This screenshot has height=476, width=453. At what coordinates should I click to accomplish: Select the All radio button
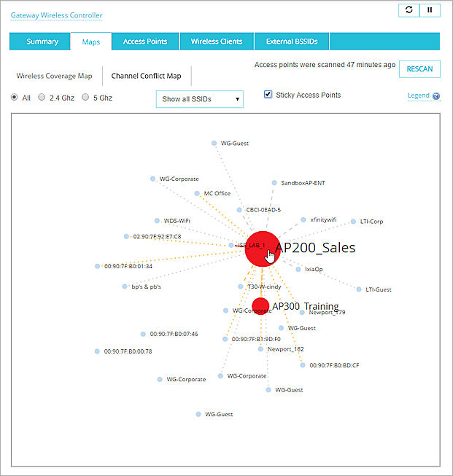coord(15,97)
